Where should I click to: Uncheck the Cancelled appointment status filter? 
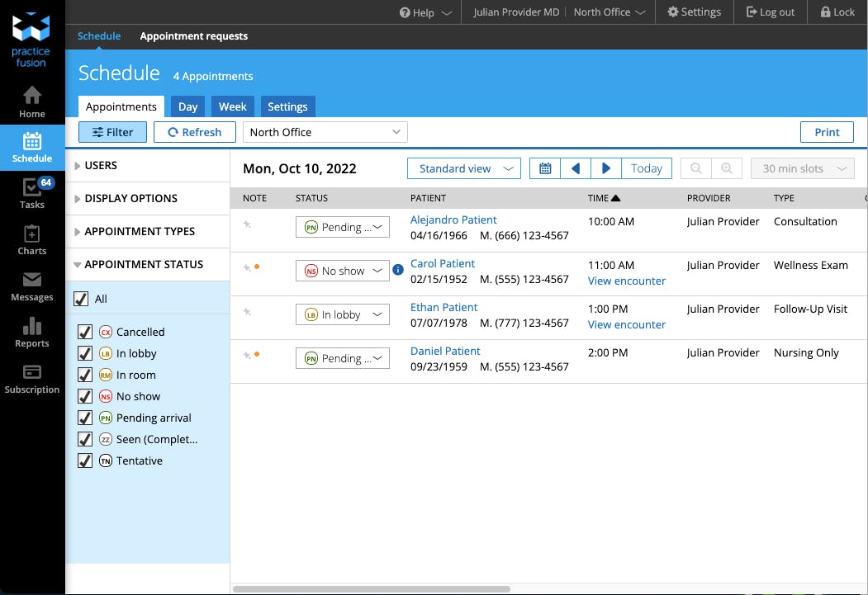pos(84,332)
